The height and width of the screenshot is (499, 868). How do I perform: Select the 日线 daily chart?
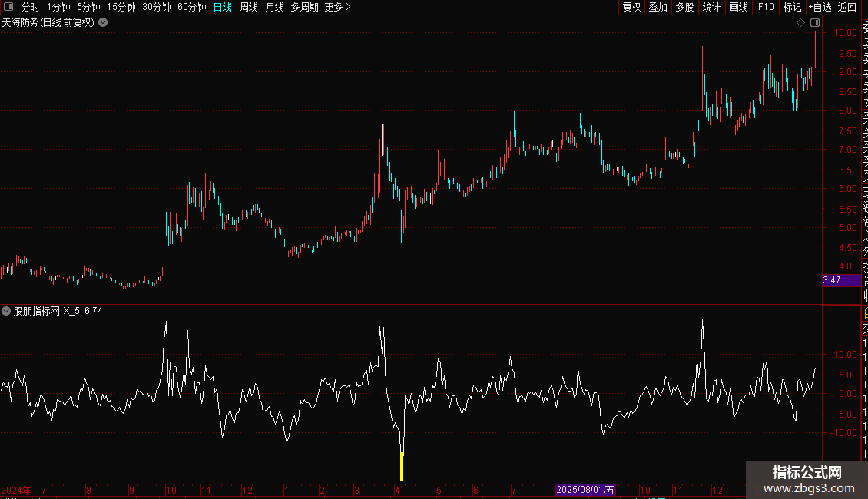coord(223,7)
